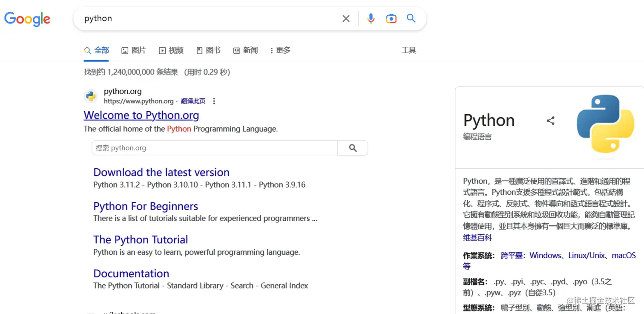Click the blue magnifier search icon
This screenshot has width=644, height=314.
coord(411,18)
